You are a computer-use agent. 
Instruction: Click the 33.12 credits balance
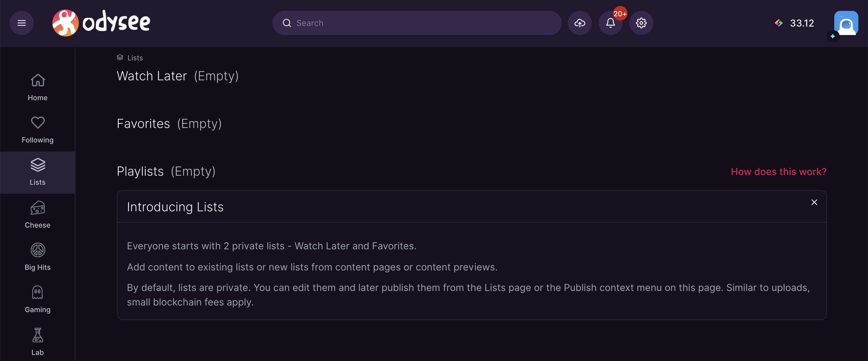click(794, 23)
